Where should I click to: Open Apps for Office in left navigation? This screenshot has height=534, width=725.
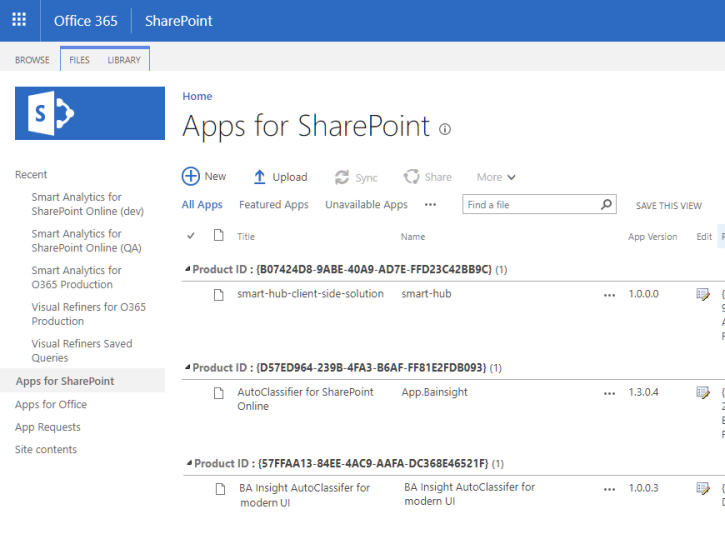51,404
